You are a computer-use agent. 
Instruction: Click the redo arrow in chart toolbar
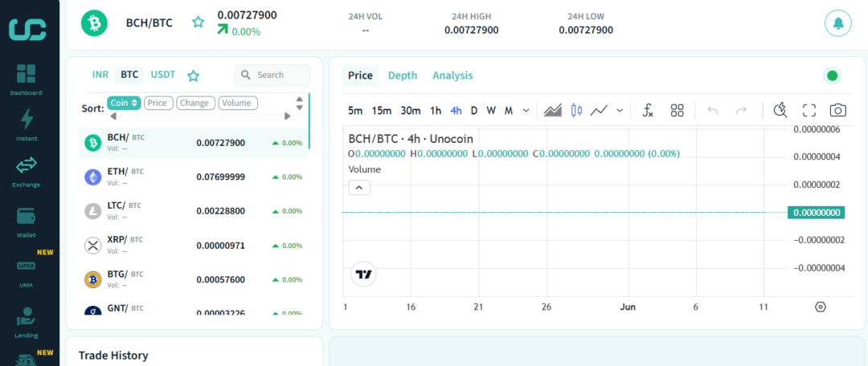click(x=741, y=111)
